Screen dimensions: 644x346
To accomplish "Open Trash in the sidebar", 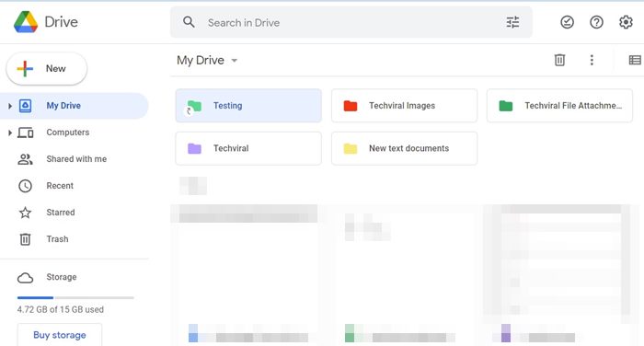I will (75, 239).
